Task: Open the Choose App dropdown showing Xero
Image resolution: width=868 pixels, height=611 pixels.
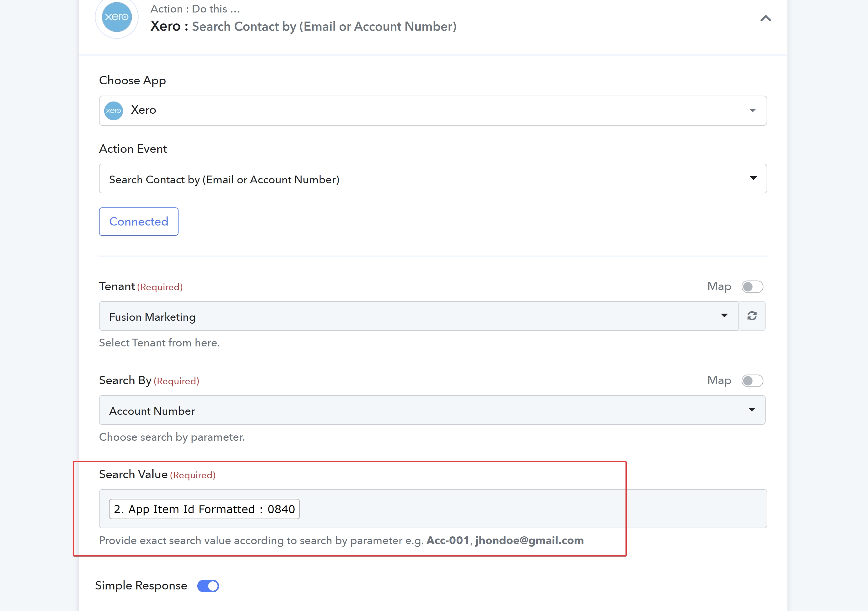Action: pyautogui.click(x=433, y=111)
